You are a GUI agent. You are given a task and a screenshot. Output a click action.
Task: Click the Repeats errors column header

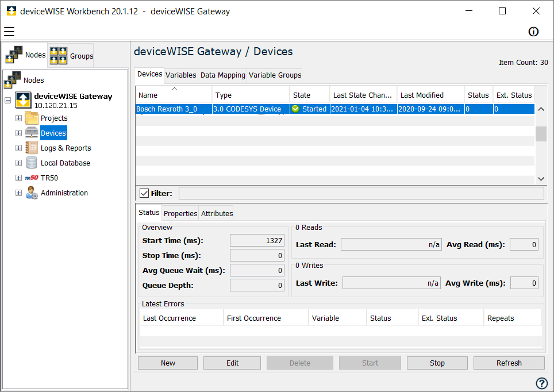[x=512, y=318]
